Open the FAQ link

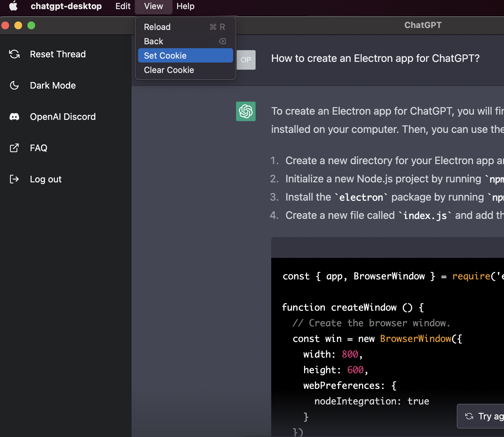39,148
